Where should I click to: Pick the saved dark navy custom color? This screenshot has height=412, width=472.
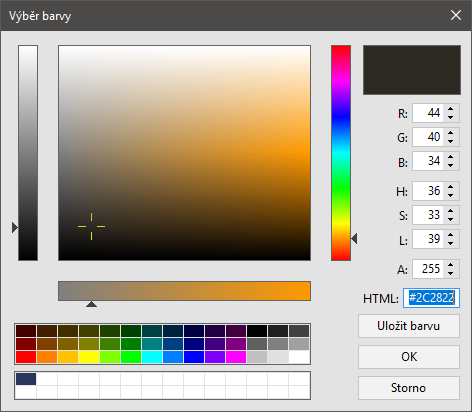click(26, 379)
